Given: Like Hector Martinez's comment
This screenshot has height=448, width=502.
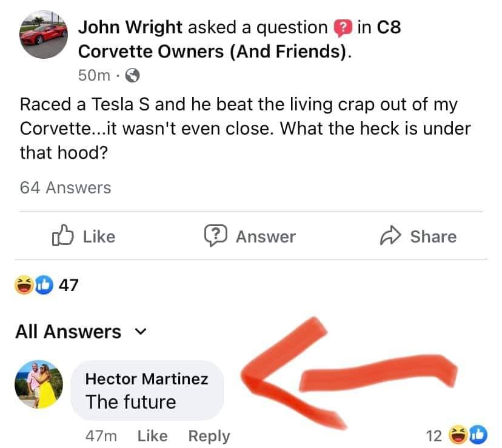Looking at the screenshot, I should pyautogui.click(x=152, y=436).
